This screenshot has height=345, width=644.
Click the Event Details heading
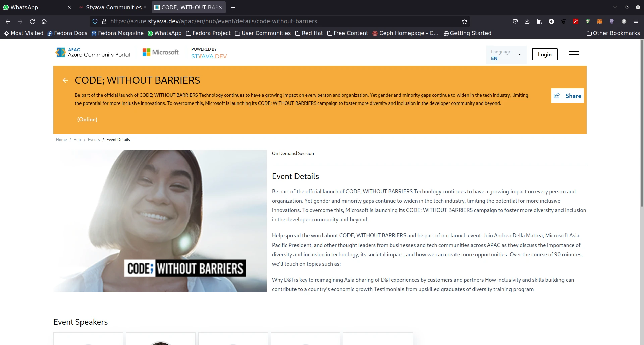coord(295,176)
